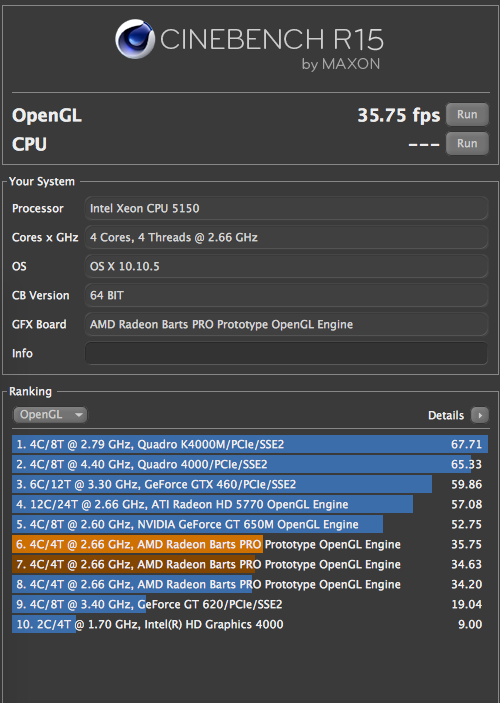
Task: Run the OpenGL benchmark
Action: pyautogui.click(x=467, y=115)
